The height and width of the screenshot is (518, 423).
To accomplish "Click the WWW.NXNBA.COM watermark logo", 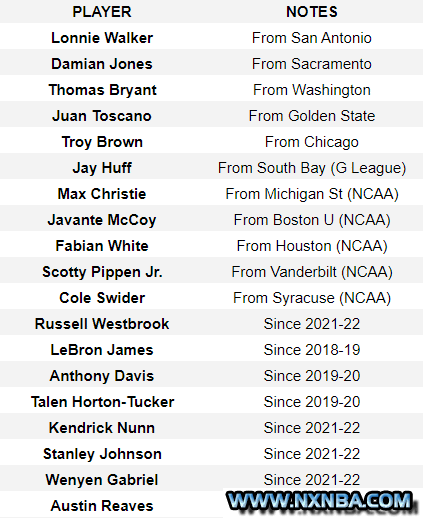I will click(320, 501).
